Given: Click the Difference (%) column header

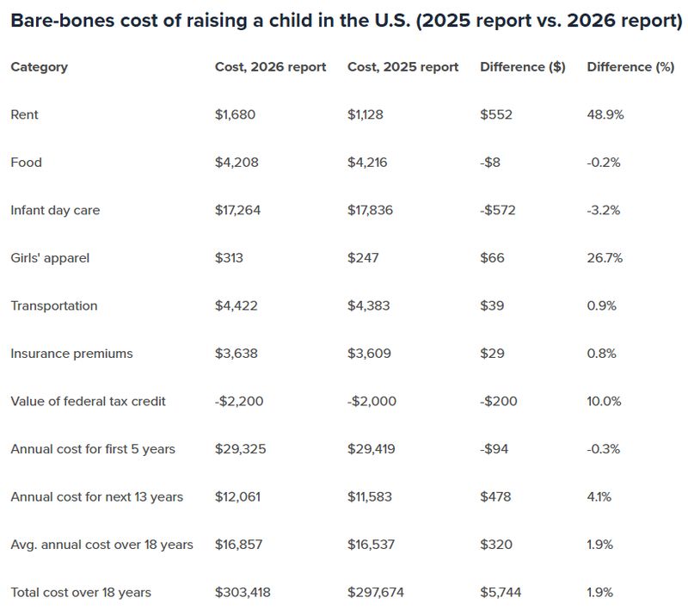Looking at the screenshot, I should [x=630, y=67].
